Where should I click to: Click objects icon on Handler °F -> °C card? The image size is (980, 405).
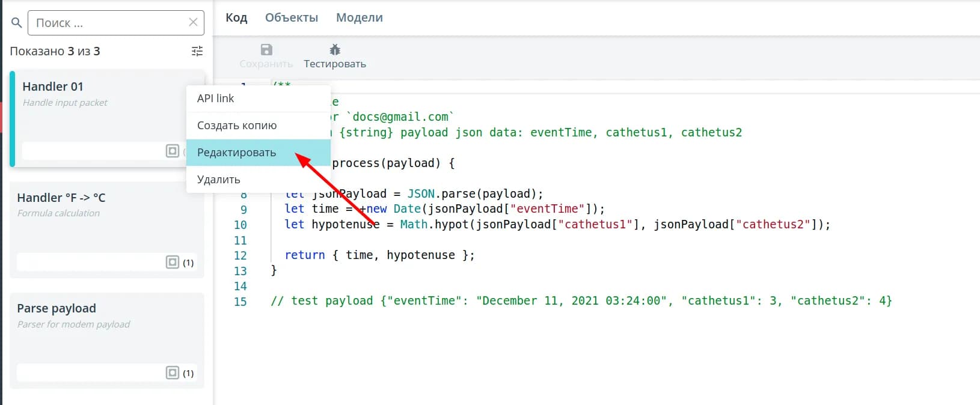[x=173, y=262]
